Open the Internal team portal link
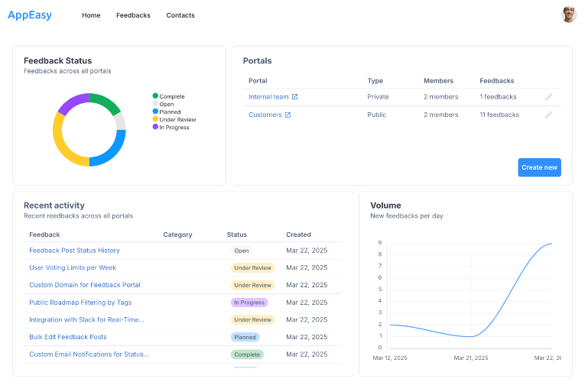The height and width of the screenshot is (382, 588). [x=268, y=96]
